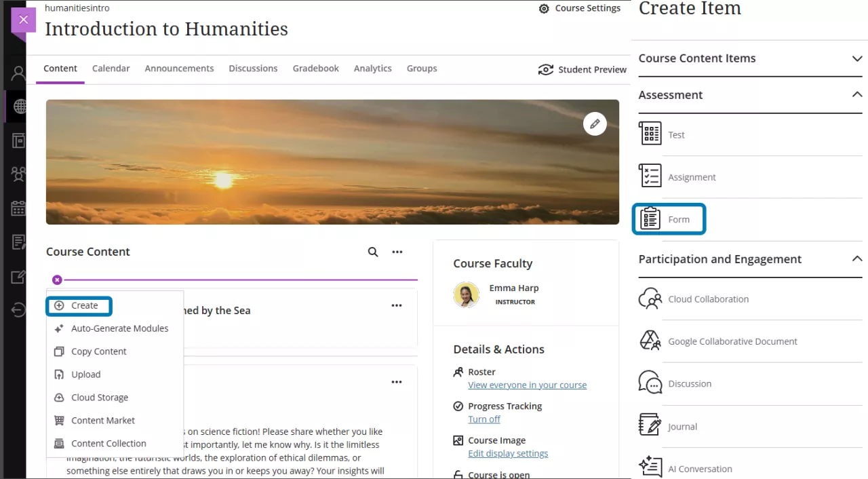Click Edit display settings for Course Image
The width and height of the screenshot is (868, 479).
pyautogui.click(x=508, y=453)
